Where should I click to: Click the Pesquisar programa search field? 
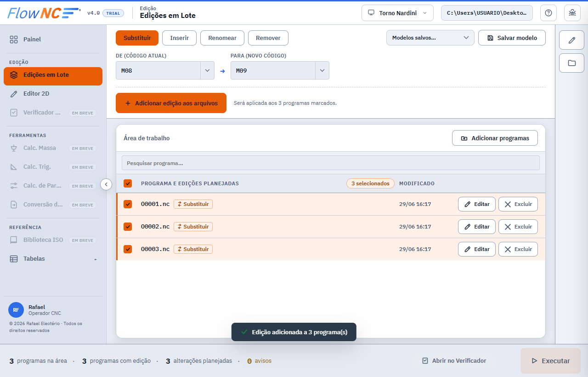click(x=330, y=163)
